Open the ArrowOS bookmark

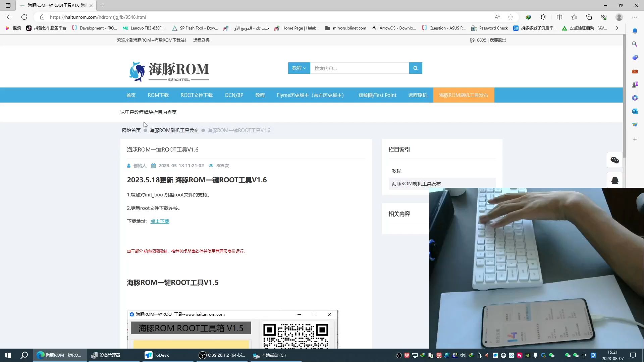click(x=394, y=28)
